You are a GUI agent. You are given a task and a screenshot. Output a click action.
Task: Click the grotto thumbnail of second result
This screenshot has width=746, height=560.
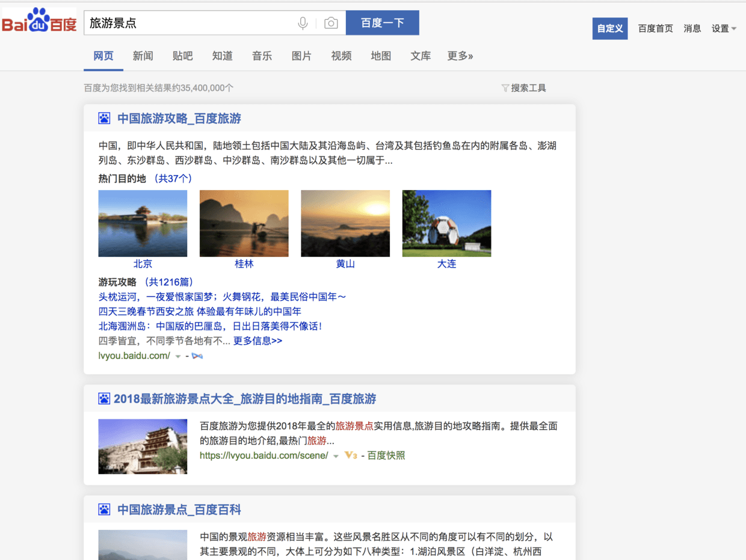click(x=143, y=447)
